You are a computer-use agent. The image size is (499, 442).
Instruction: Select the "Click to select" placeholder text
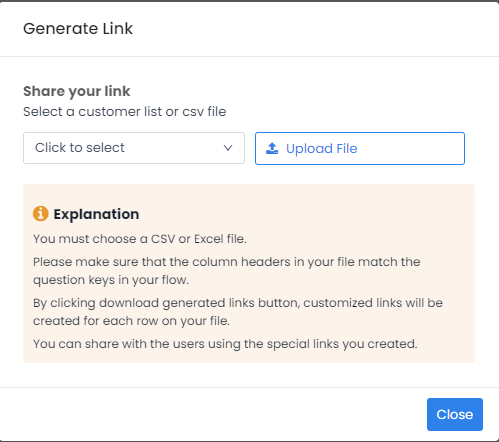click(80, 148)
